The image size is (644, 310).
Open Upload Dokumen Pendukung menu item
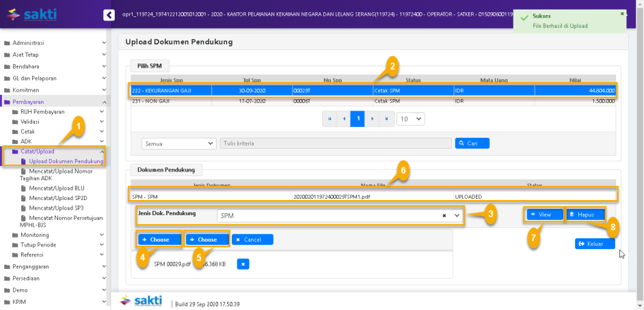(x=66, y=161)
